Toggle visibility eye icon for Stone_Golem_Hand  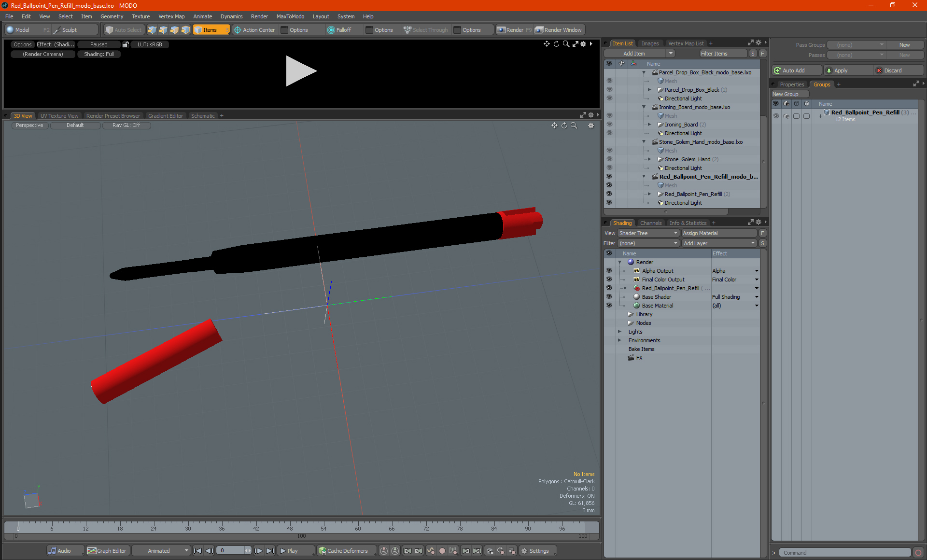coord(609,159)
